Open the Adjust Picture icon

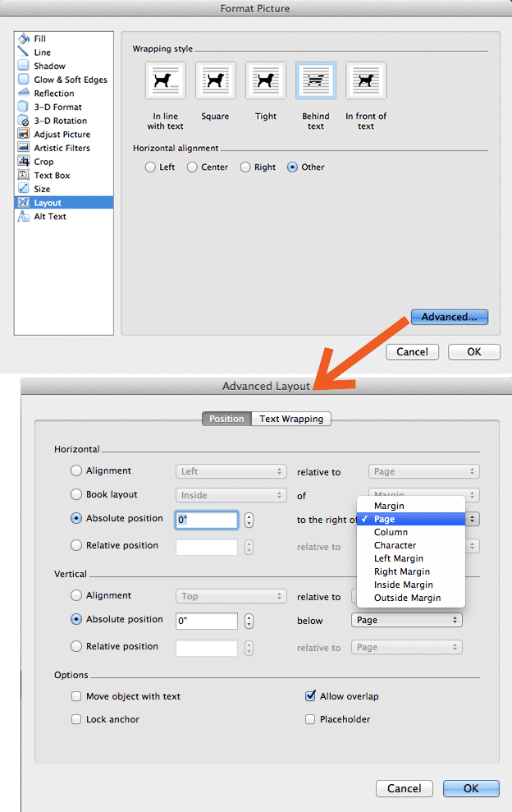(23, 134)
